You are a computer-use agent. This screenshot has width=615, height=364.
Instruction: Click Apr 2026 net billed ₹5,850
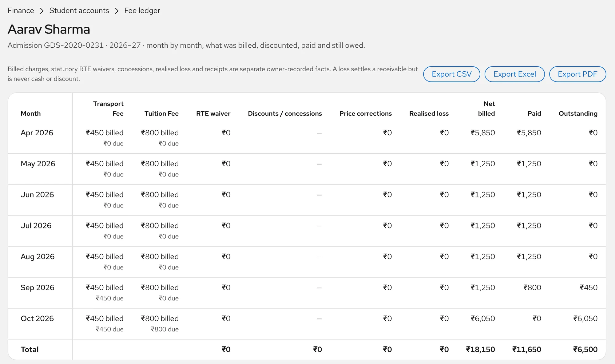click(x=483, y=133)
